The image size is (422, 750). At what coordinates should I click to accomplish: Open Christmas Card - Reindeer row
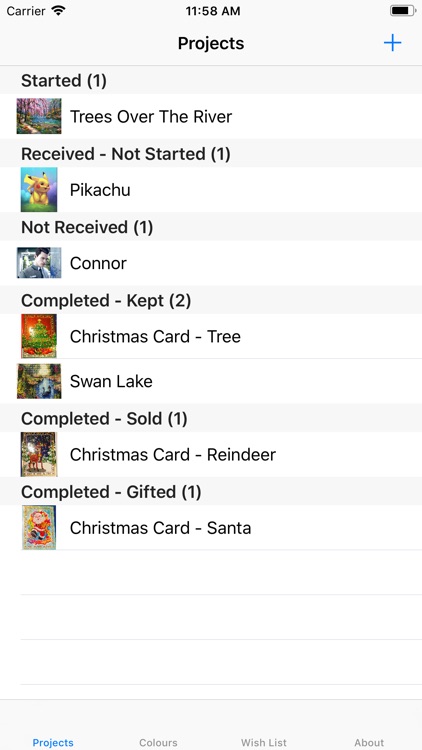pyautogui.click(x=211, y=454)
